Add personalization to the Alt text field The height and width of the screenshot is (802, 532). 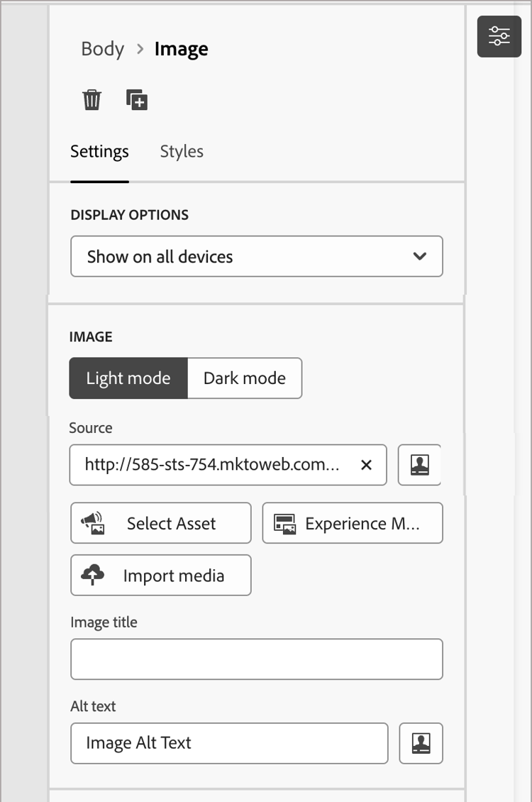(421, 743)
